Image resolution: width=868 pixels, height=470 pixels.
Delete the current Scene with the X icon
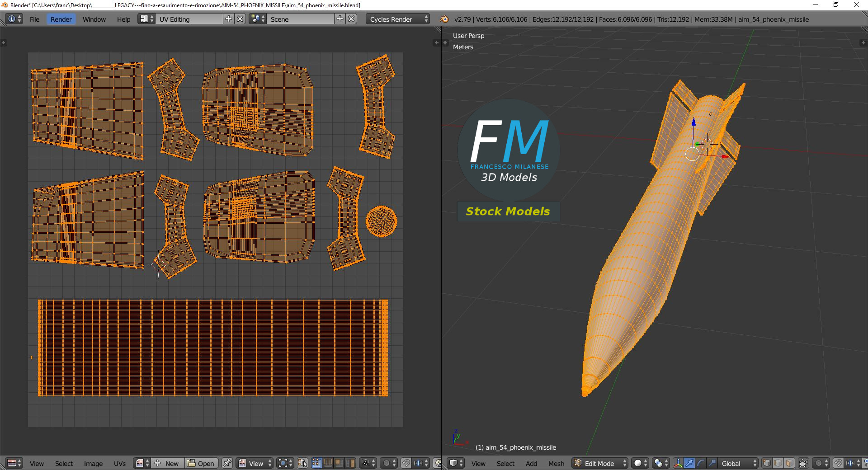351,19
